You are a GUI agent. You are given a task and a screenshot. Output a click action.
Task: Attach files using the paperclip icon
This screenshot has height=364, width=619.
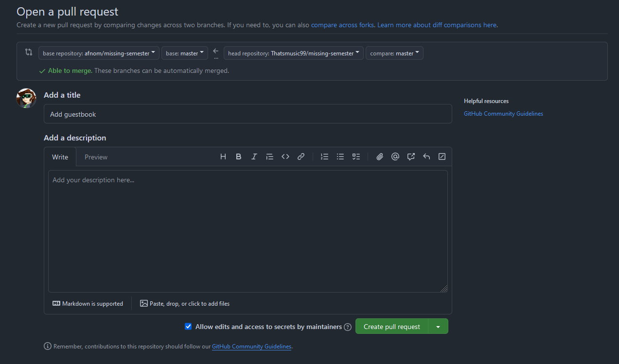pyautogui.click(x=380, y=156)
